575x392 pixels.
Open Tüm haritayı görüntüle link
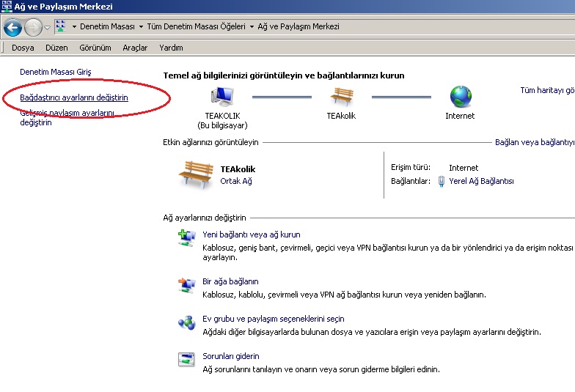(x=547, y=90)
